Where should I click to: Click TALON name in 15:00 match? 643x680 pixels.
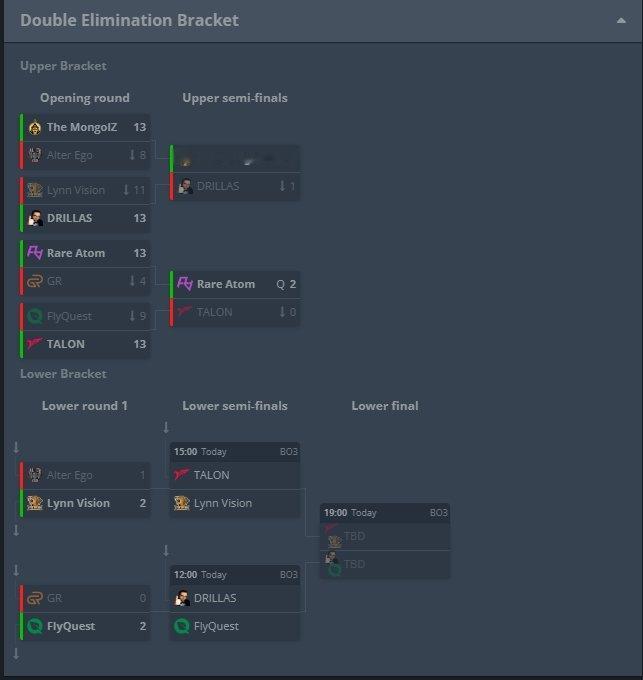click(x=211, y=475)
